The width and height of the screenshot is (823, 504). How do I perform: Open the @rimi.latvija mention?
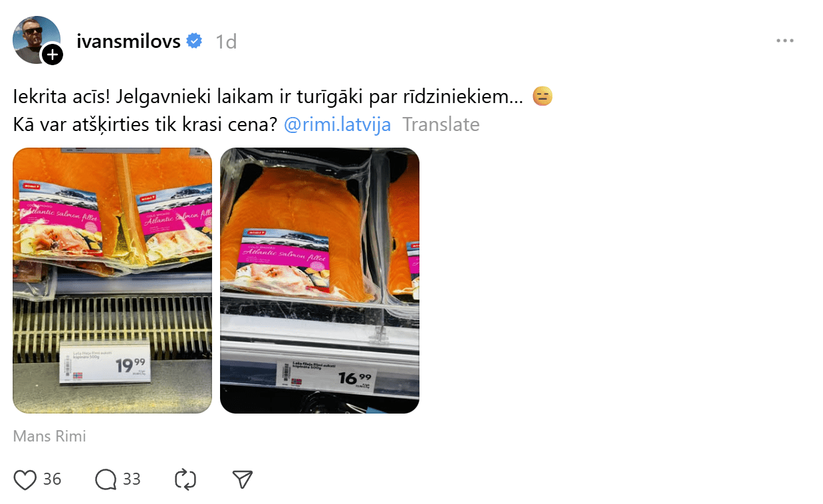337,124
